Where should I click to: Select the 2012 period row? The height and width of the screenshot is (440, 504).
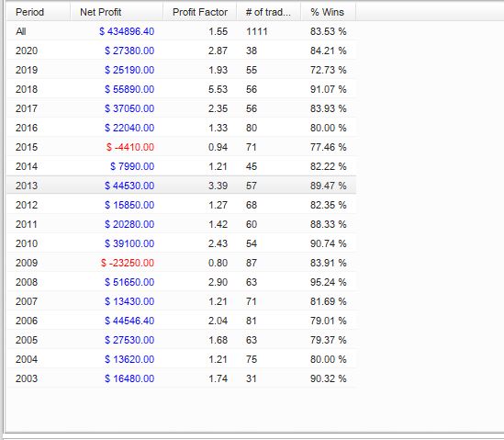coord(181,205)
